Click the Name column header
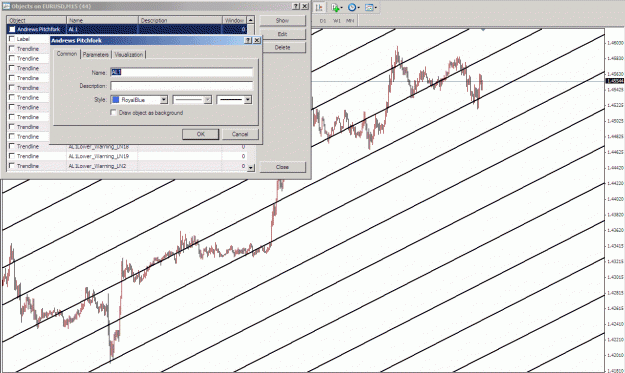Viewport: 625px width, 373px height. (x=102, y=20)
